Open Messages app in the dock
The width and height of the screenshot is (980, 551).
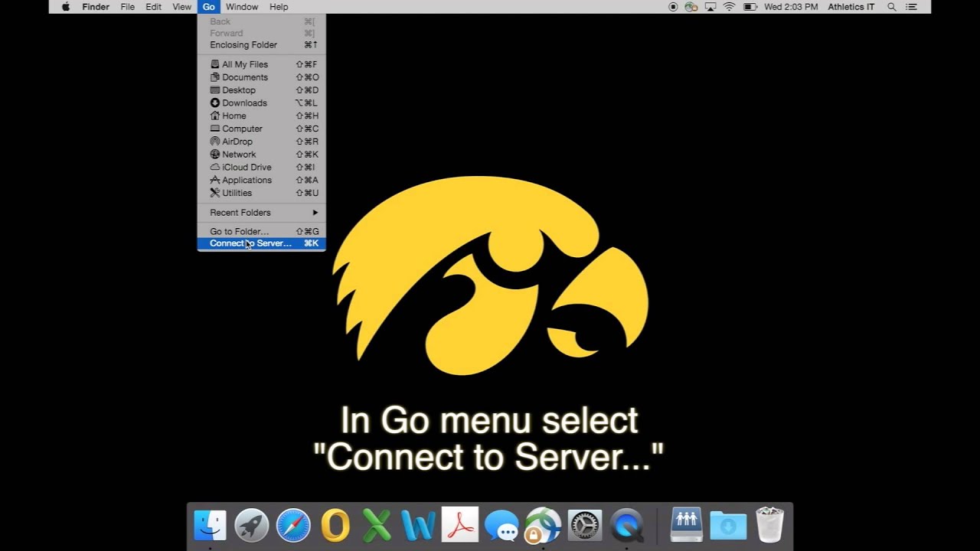501,526
